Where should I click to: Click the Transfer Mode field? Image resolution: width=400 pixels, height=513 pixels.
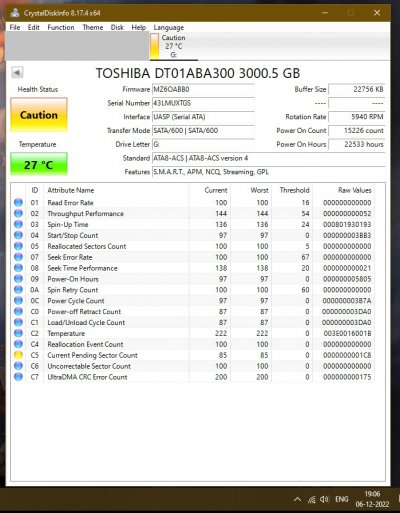pyautogui.click(x=203, y=130)
